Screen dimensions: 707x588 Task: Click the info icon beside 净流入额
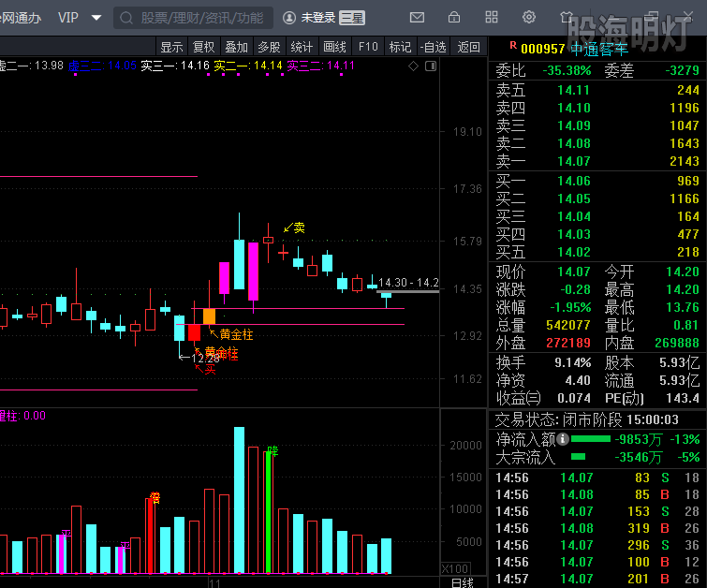563,439
